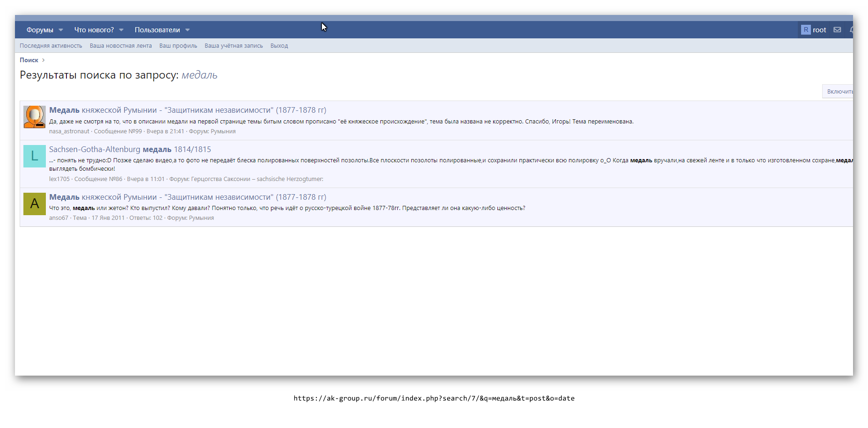Click Выход to log out
868x428 pixels.
click(x=279, y=45)
